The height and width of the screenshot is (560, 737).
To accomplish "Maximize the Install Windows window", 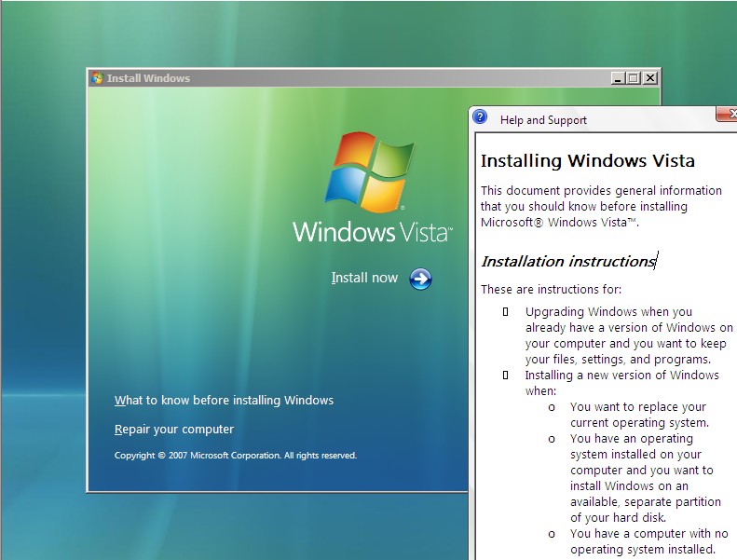I will click(x=634, y=78).
